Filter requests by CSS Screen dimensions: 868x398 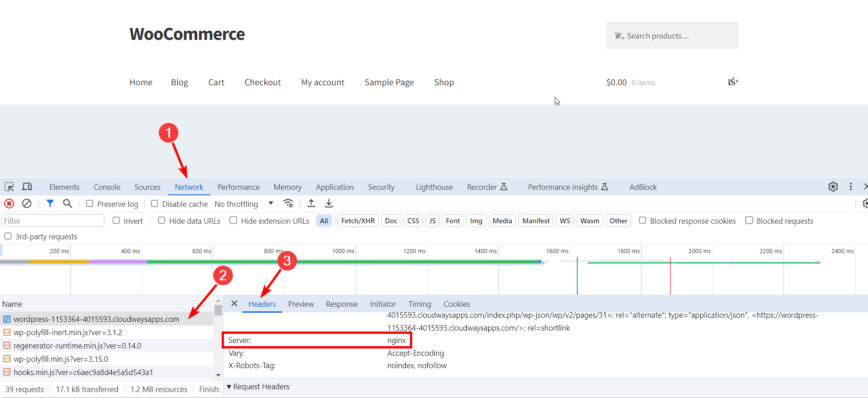[x=413, y=221]
